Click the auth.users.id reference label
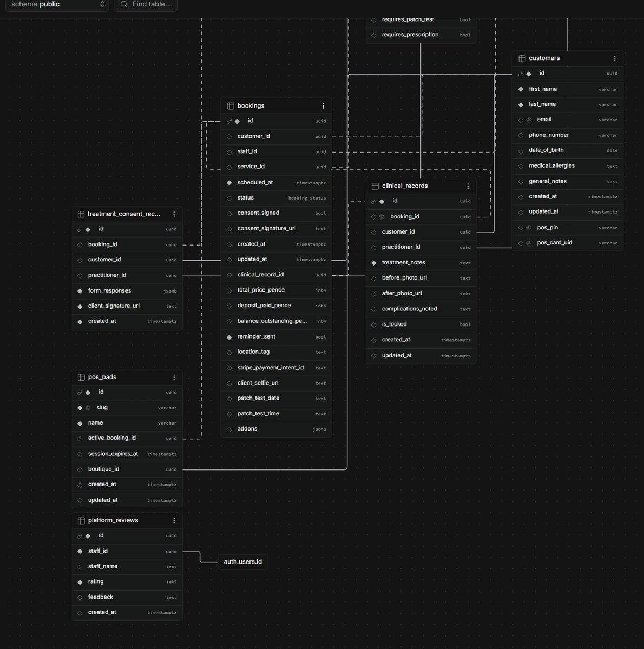 [x=243, y=562]
